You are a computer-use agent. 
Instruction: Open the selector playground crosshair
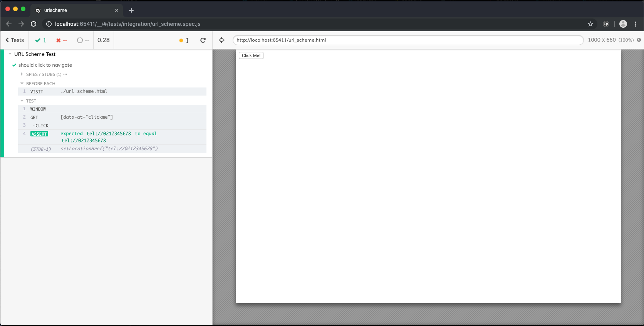tap(221, 40)
